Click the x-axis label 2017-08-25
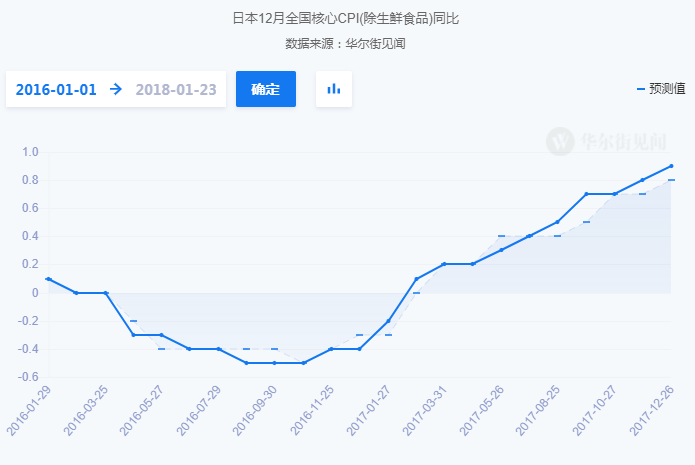The height and width of the screenshot is (465, 695). pos(538,410)
